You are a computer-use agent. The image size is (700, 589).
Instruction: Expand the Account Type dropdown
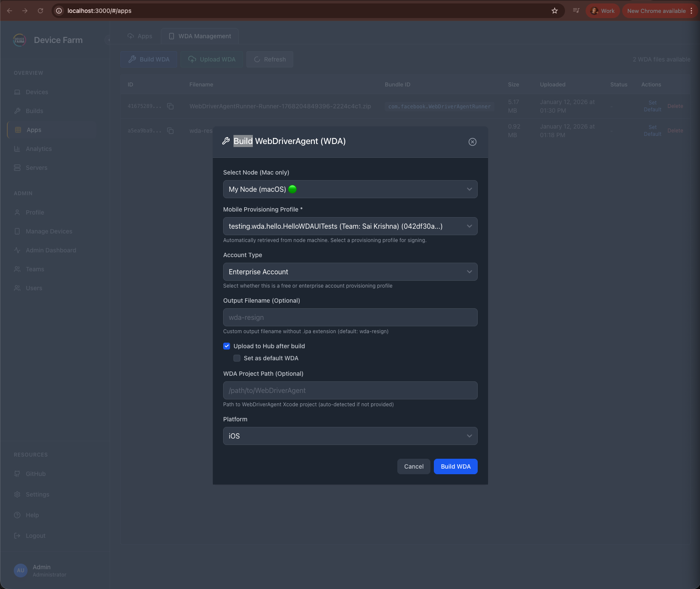[x=350, y=272]
